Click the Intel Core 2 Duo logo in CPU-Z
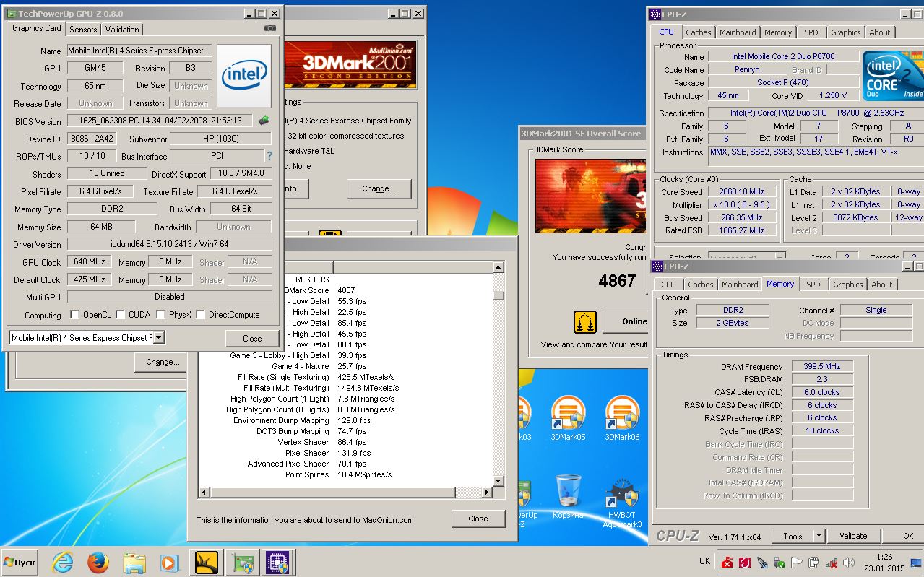This screenshot has height=577, width=924. pos(894,77)
